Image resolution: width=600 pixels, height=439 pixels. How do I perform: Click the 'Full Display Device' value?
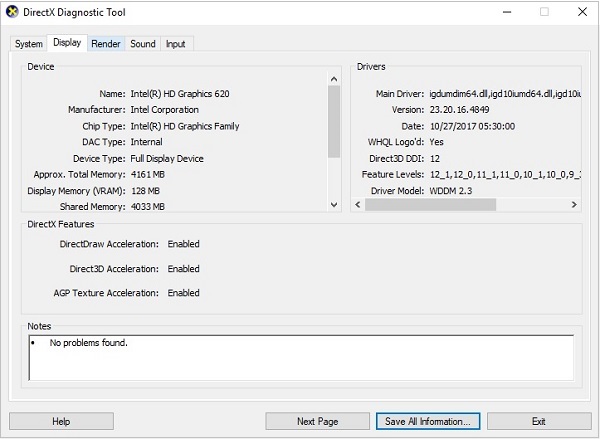tap(167, 158)
